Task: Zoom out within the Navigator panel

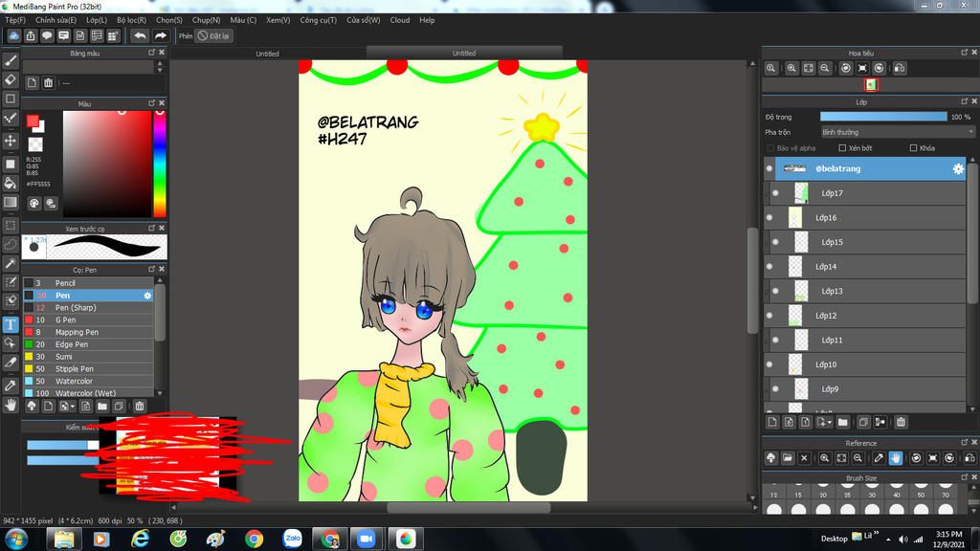Action: (x=825, y=68)
